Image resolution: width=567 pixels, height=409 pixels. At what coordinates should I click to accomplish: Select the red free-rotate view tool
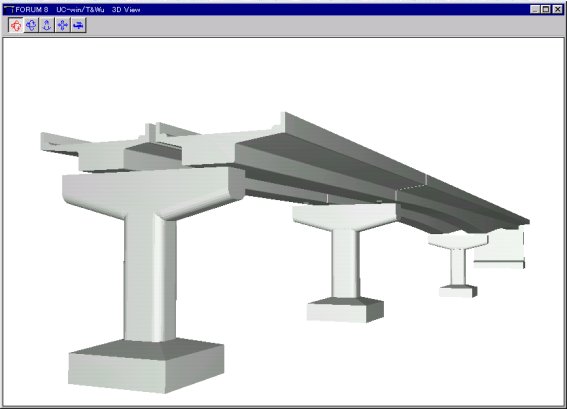coord(16,25)
